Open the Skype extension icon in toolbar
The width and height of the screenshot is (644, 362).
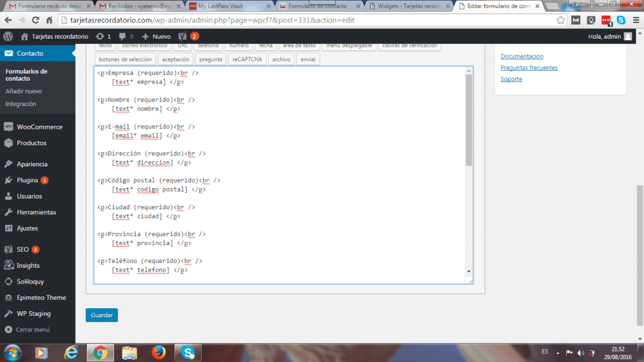[621, 20]
